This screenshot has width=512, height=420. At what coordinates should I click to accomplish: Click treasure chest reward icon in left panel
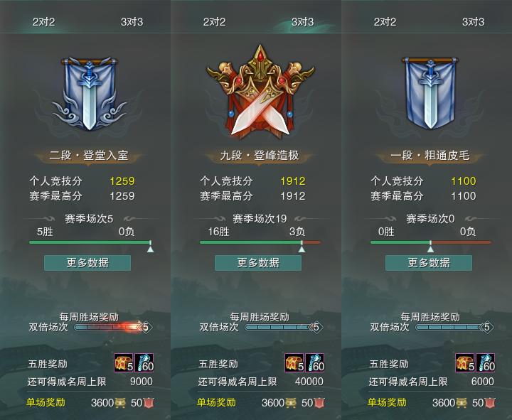coord(124,362)
